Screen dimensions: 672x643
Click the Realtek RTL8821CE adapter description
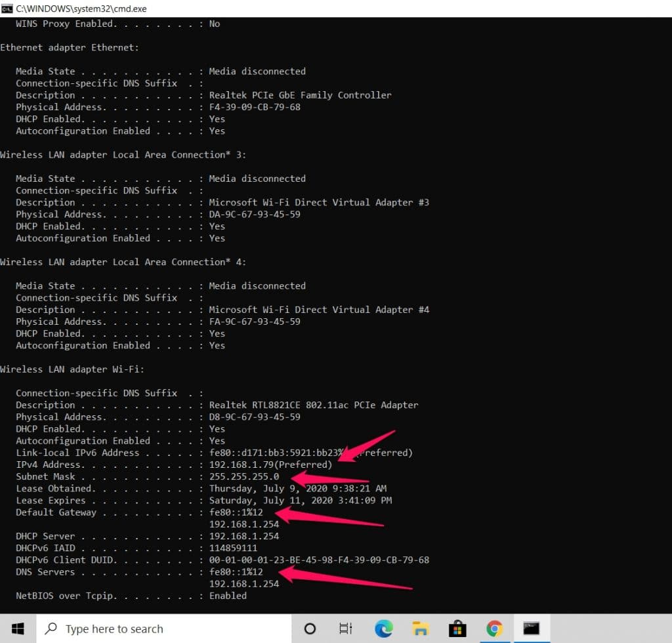(x=314, y=405)
